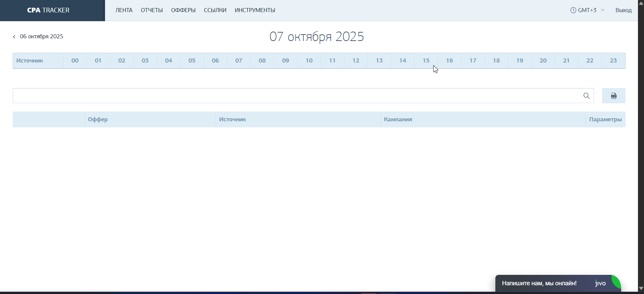Go back using the left arrow chevron
The image size is (644, 294).
pos(14,37)
